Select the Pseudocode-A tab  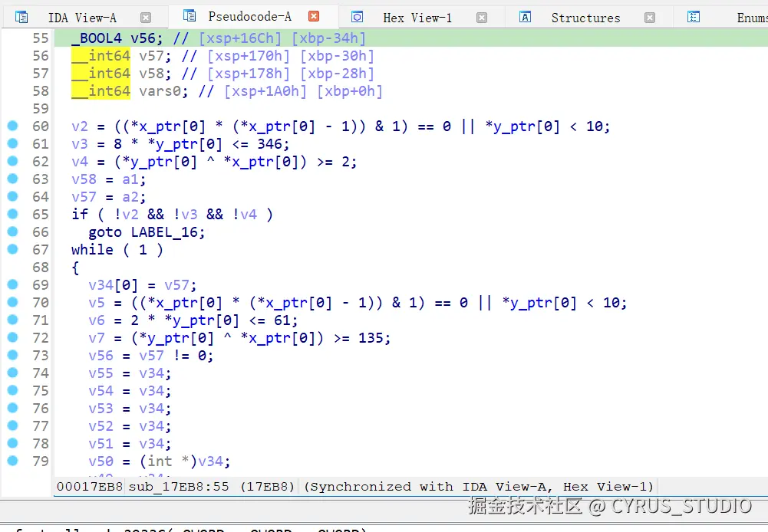click(250, 17)
